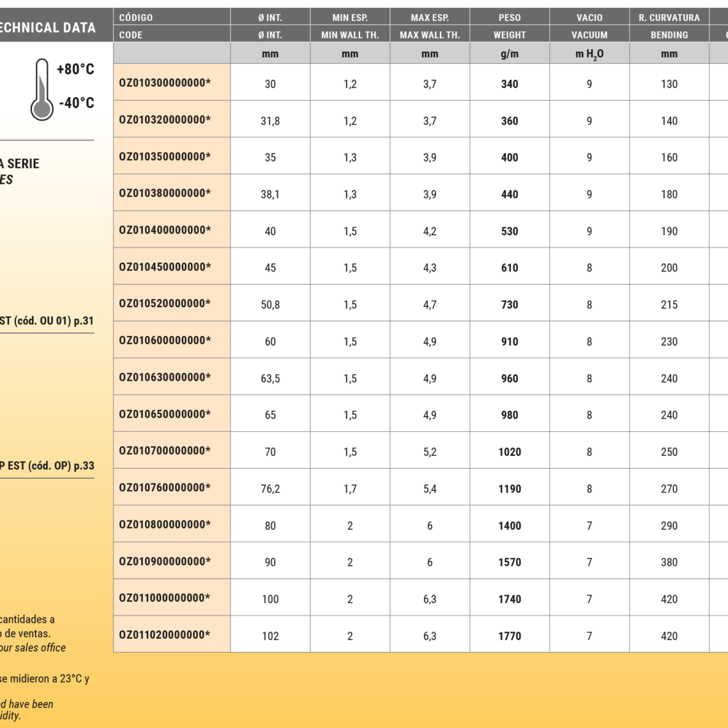Click the CÓDIGO column header
Viewport: 728px width, 728px height.
[136, 17]
